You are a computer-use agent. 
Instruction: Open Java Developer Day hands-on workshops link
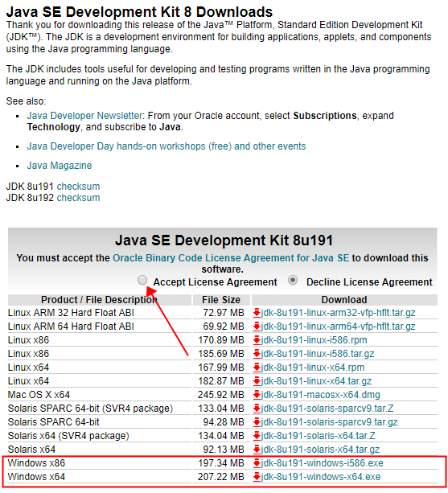(166, 146)
